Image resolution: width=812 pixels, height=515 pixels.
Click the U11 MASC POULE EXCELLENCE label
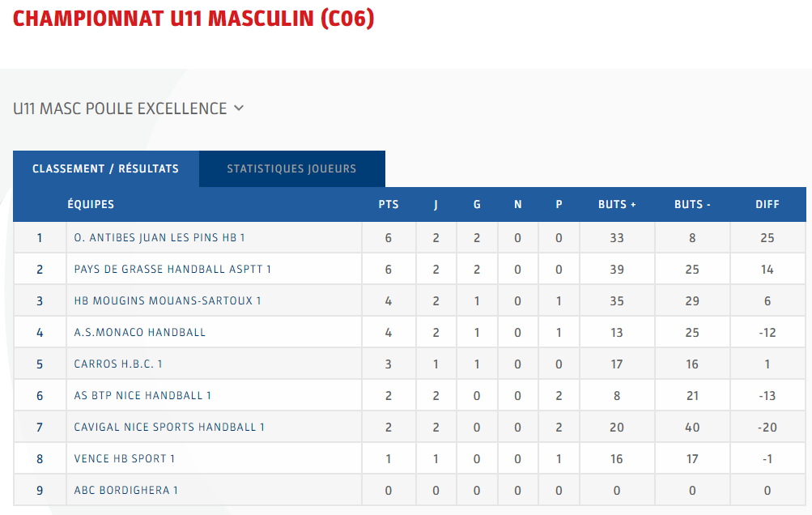click(120, 109)
